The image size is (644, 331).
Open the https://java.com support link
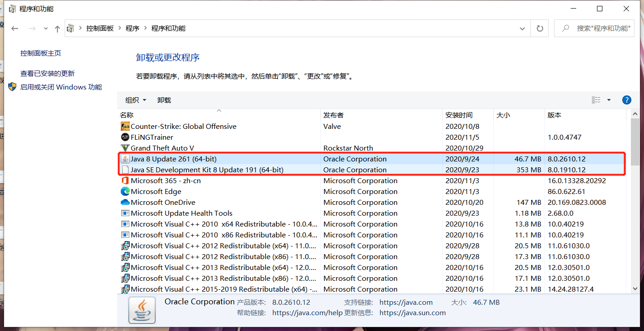406,303
